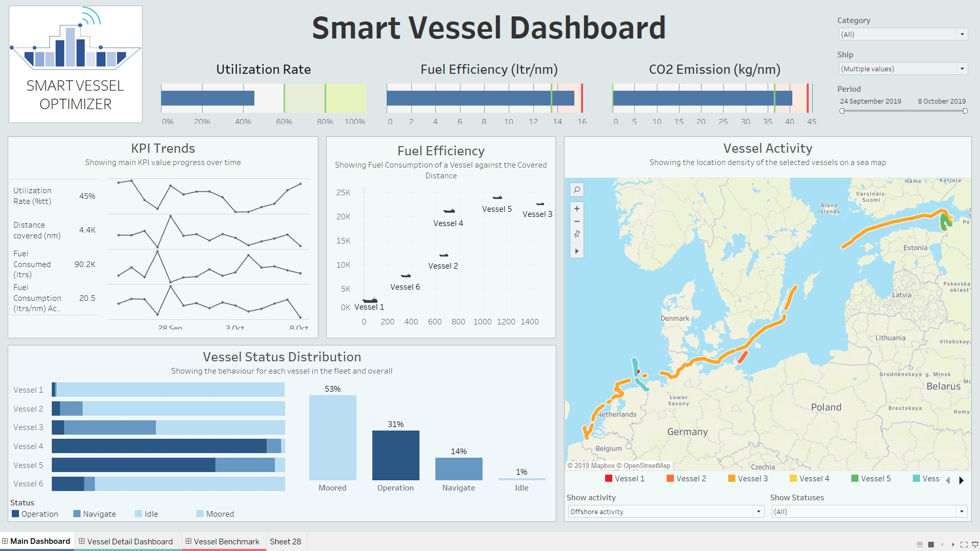This screenshot has height=551, width=980.
Task: Open the Ship multiple values dropdown
Action: pos(903,69)
